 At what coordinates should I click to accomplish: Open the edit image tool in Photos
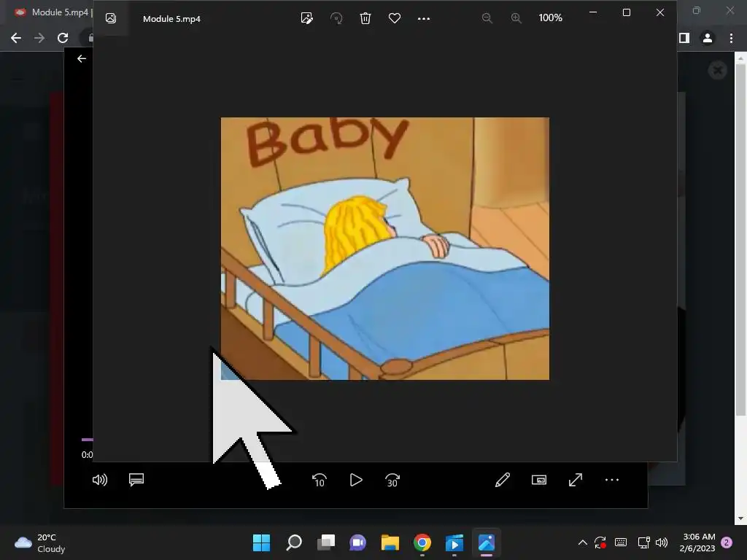[x=307, y=18]
